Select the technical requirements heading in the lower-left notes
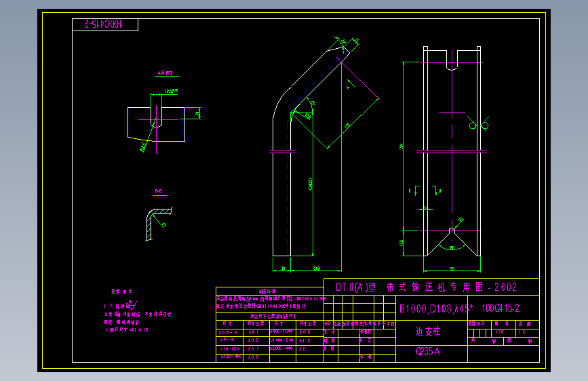The width and height of the screenshot is (588, 381). pyautogui.click(x=121, y=292)
